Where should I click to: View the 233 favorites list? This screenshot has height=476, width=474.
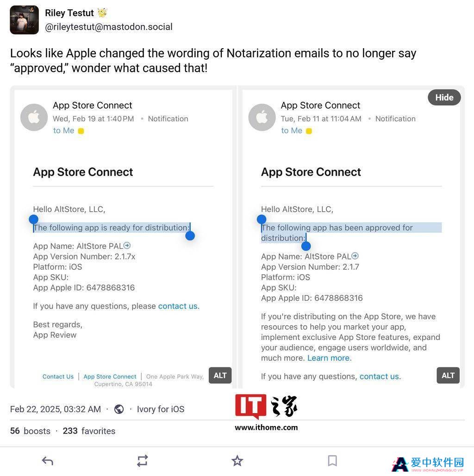89,431
